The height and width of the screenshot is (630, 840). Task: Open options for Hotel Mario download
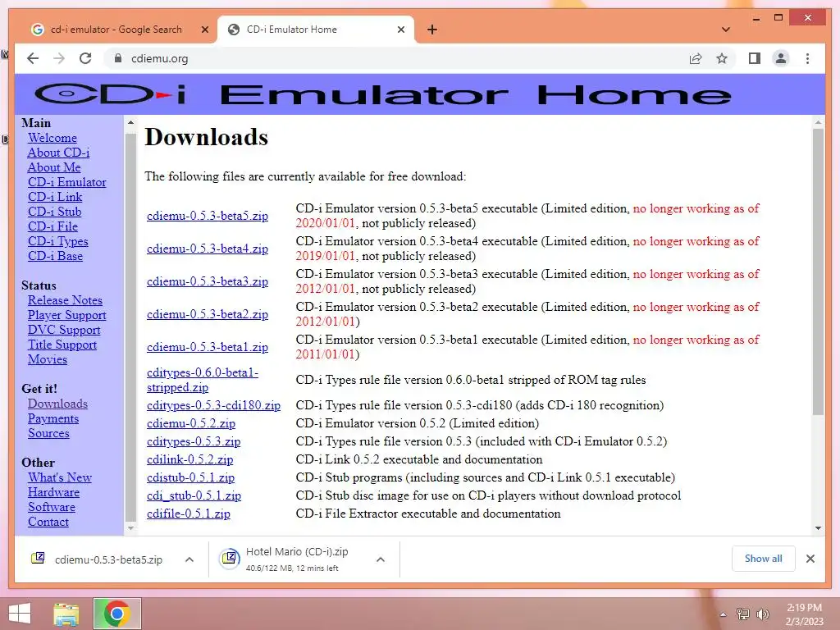click(x=381, y=559)
